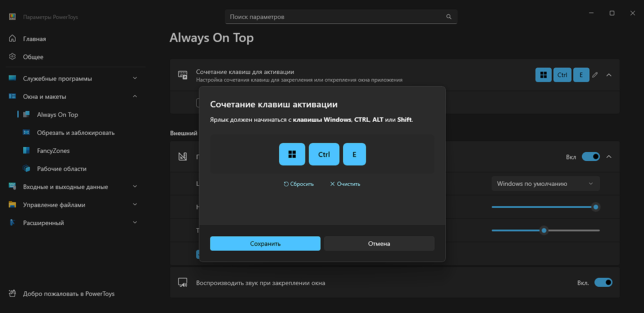
Task: Turn off the Вкл toggle above the dropdown
Action: coord(591,157)
